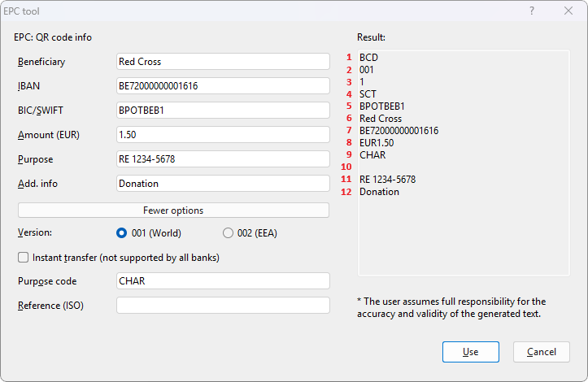The height and width of the screenshot is (382, 588).
Task: Click the Beneficiary field with Red Cross
Action: point(223,62)
